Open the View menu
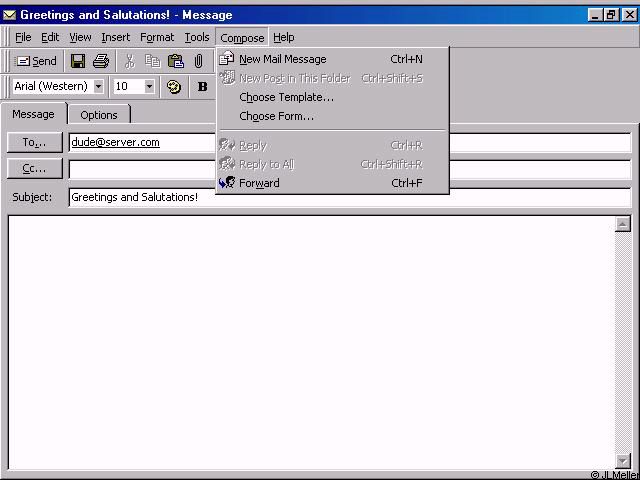This screenshot has width=640, height=480. click(x=80, y=38)
